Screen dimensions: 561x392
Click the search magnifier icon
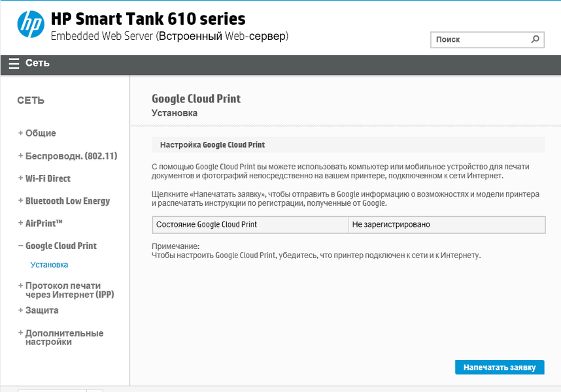535,39
